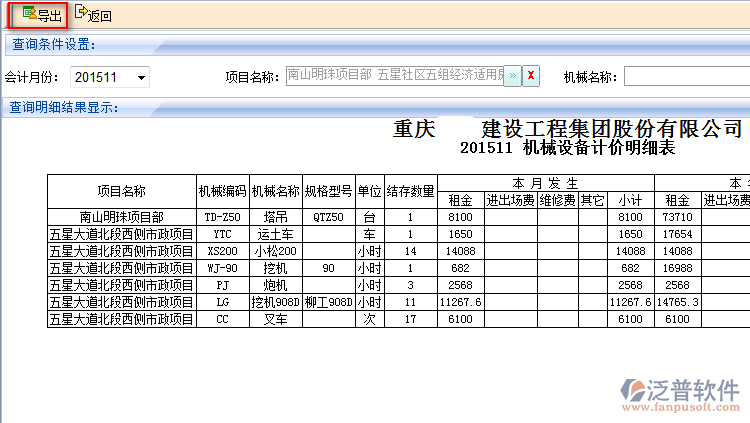Click the report title 机械设备计价明细表

pos(567,148)
